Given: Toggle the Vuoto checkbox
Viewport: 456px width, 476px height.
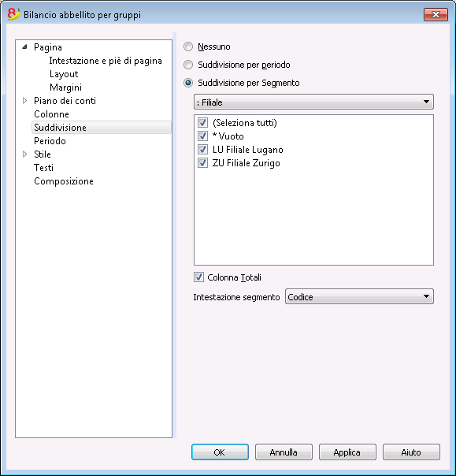Looking at the screenshot, I should click(x=202, y=136).
